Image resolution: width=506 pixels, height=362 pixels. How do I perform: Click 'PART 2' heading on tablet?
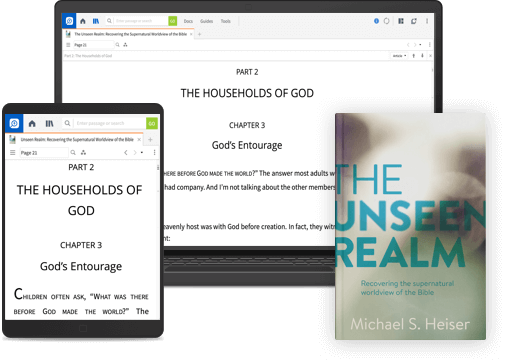point(81,167)
